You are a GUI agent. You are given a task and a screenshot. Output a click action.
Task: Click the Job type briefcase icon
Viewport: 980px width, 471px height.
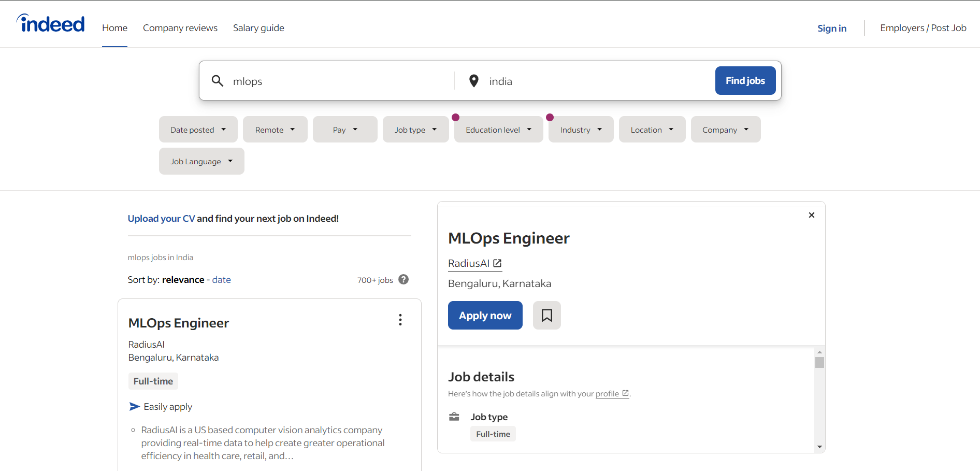[454, 417]
